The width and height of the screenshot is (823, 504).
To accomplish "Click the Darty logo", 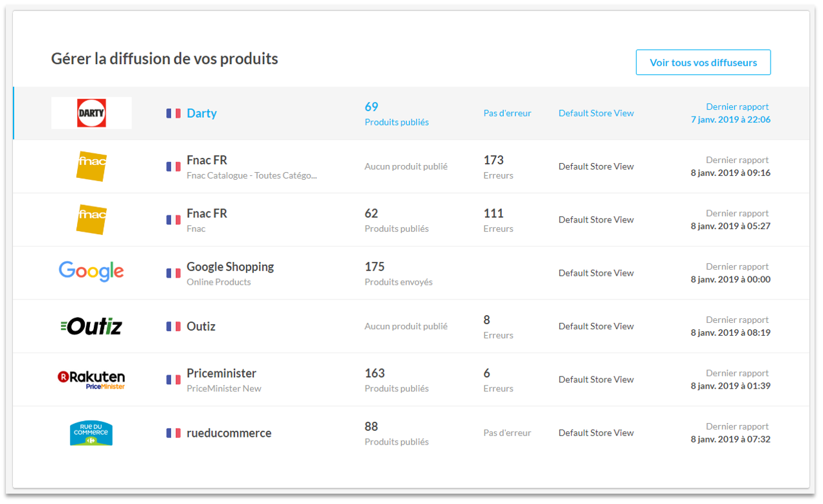I will click(x=91, y=113).
